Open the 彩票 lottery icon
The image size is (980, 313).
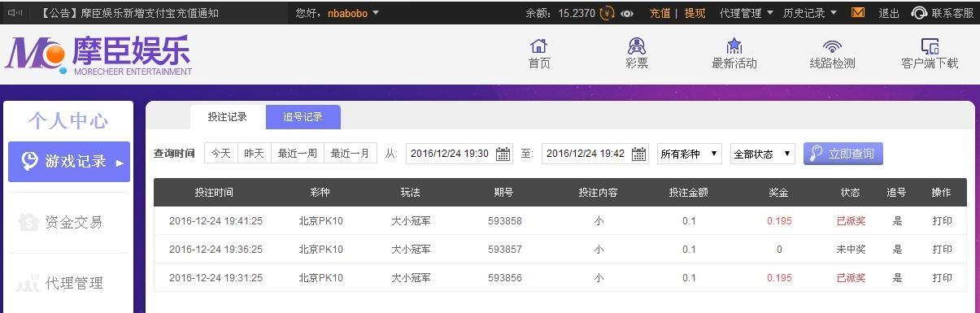coord(637,46)
